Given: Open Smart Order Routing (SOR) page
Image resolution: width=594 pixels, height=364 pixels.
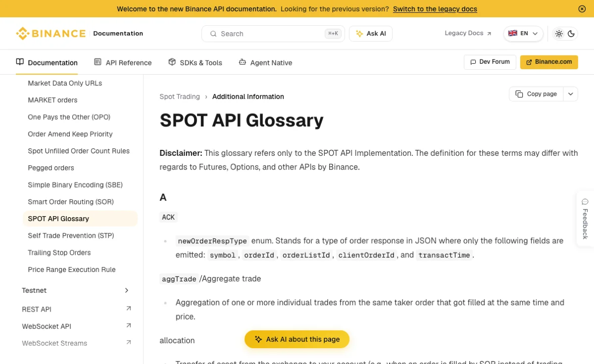Looking at the screenshot, I should (x=71, y=202).
